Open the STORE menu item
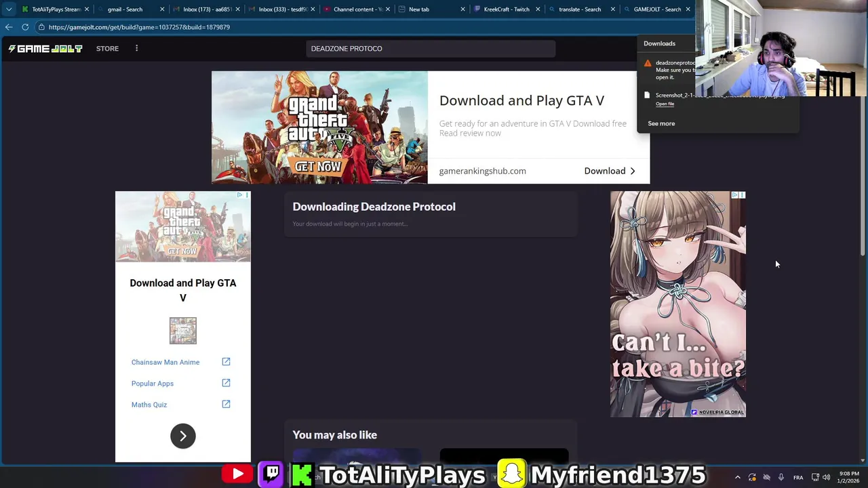868x488 pixels. tap(107, 49)
